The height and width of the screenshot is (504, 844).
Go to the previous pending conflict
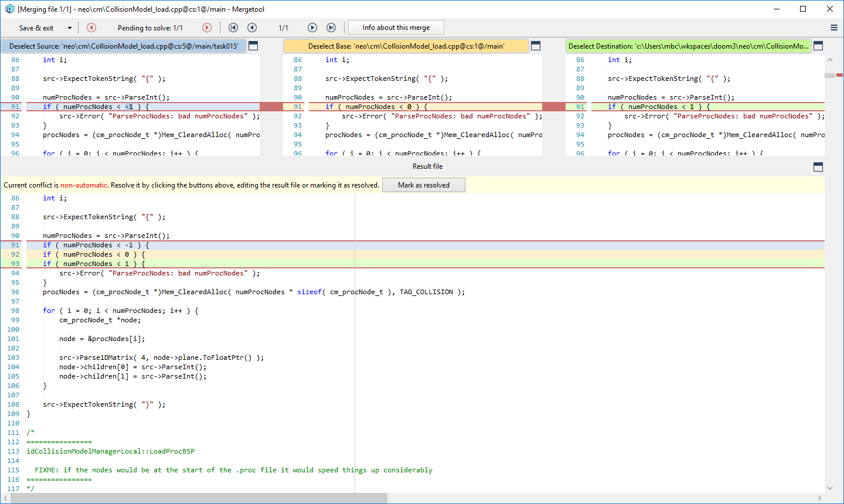91,27
